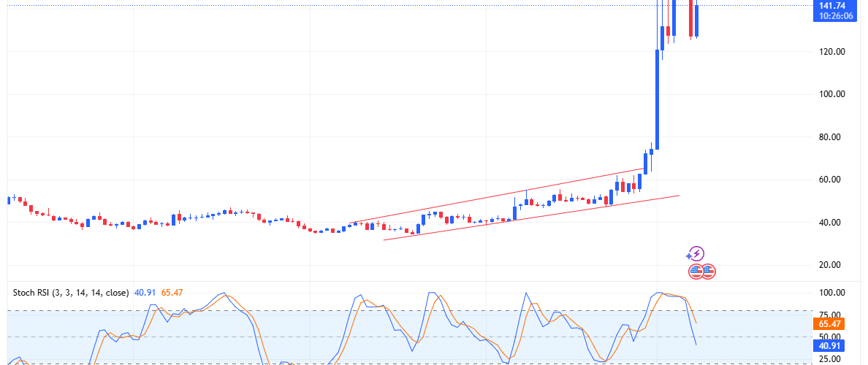Click the orange 65.47 label on indicator axis
Viewport: 868px width, 365px height.
point(831,323)
